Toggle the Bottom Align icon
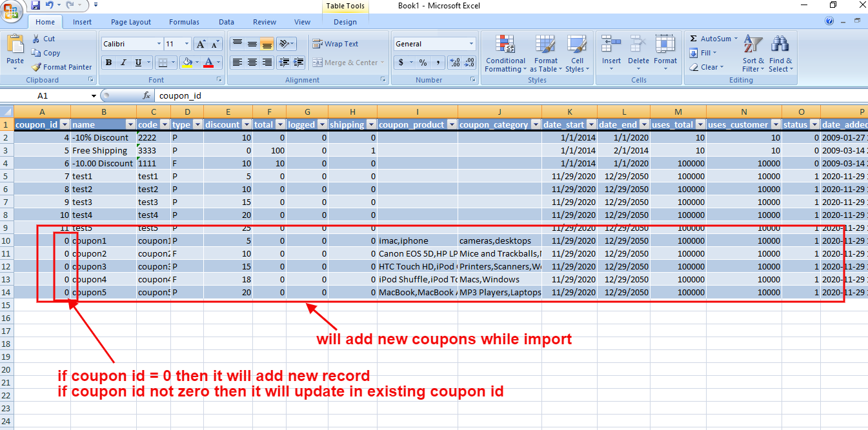The width and height of the screenshot is (868, 430). (x=267, y=44)
